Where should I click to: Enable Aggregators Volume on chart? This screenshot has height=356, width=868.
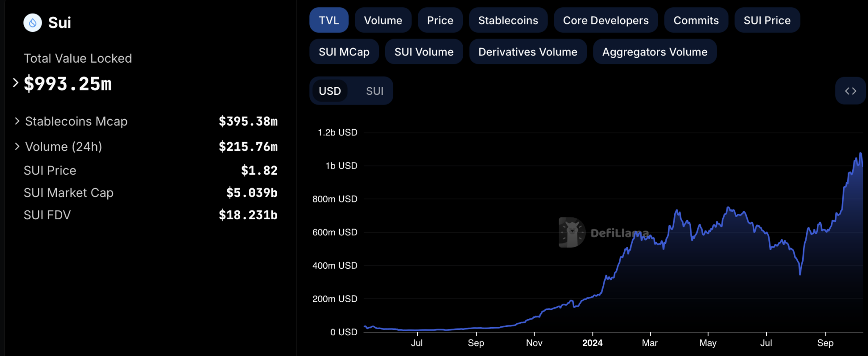coord(654,52)
